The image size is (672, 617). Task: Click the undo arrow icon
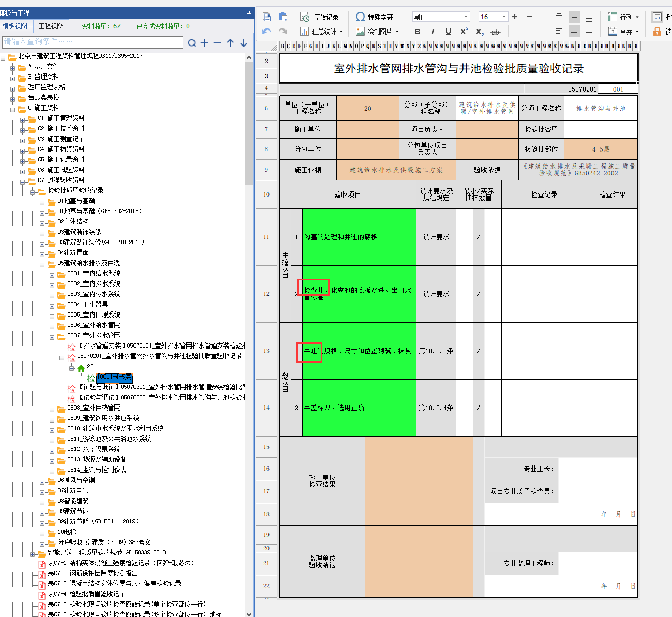[266, 32]
